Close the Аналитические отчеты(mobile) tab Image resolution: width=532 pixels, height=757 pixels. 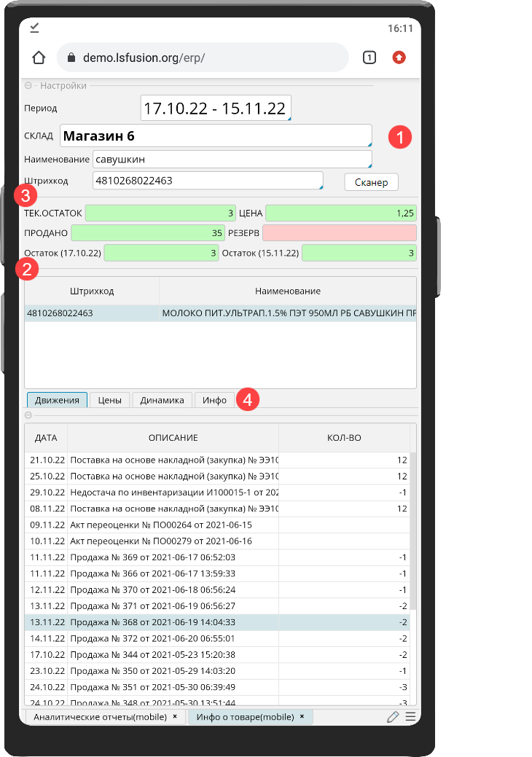(175, 717)
